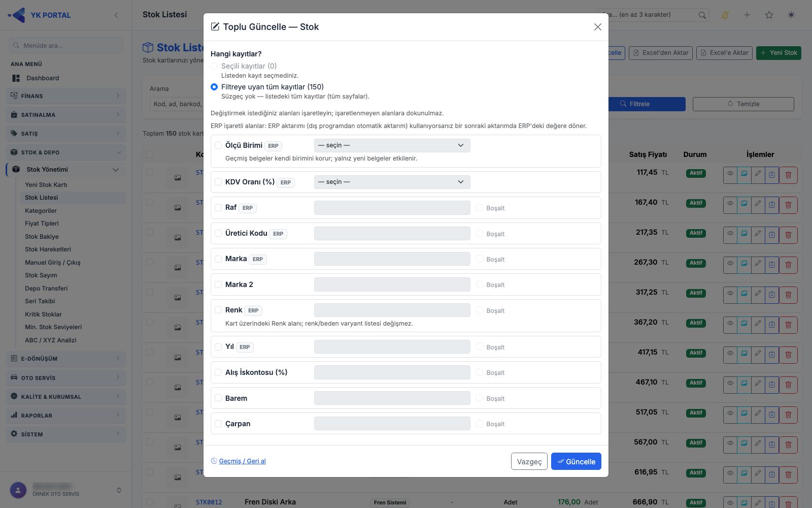
Task: Tick the Marka 2 field checkbox
Action: tap(218, 284)
